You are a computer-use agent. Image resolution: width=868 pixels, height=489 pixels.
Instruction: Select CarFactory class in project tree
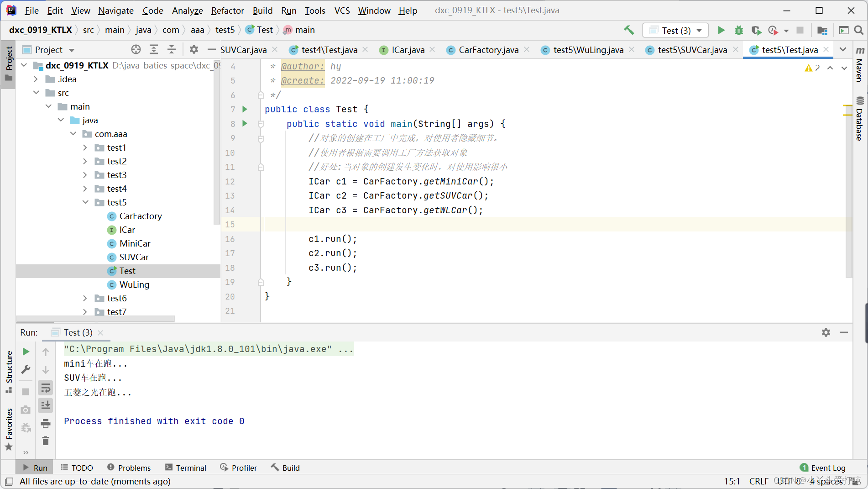click(x=141, y=216)
